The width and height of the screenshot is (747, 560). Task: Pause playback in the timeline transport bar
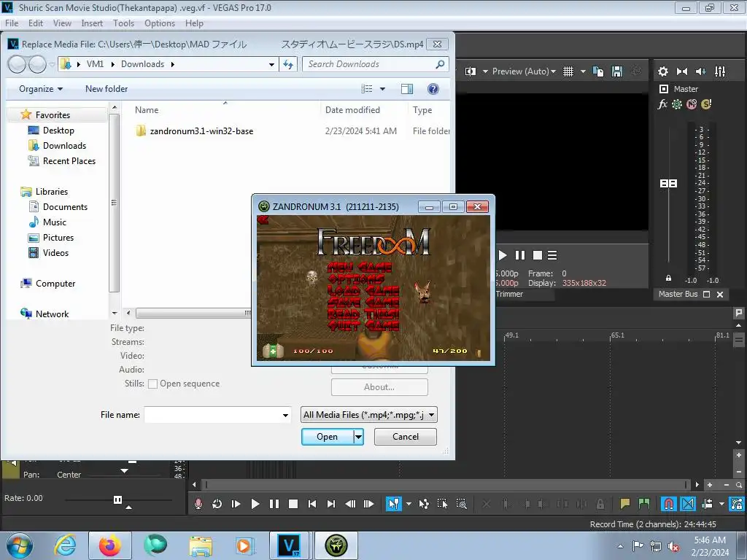click(274, 504)
